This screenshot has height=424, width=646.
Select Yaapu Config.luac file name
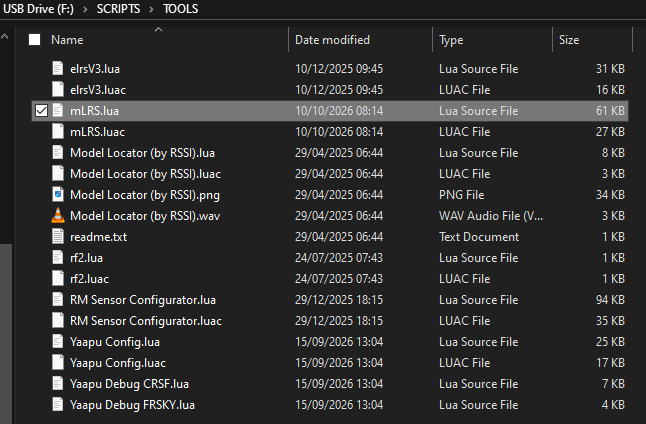117,363
